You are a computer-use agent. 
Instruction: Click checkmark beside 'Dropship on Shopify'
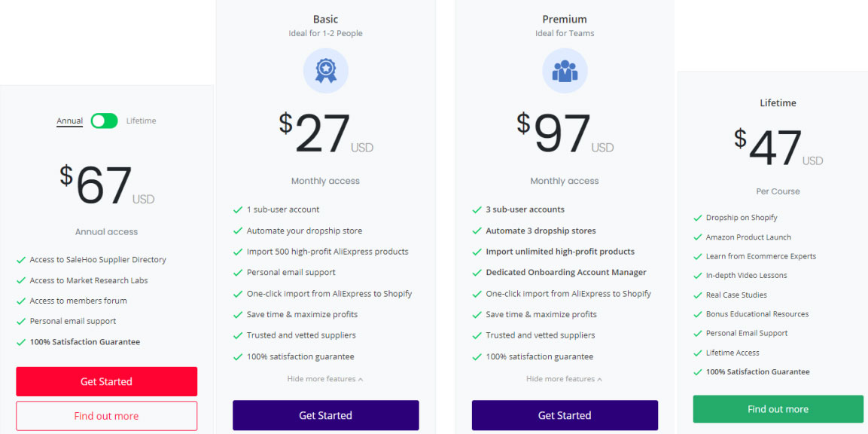pos(697,218)
